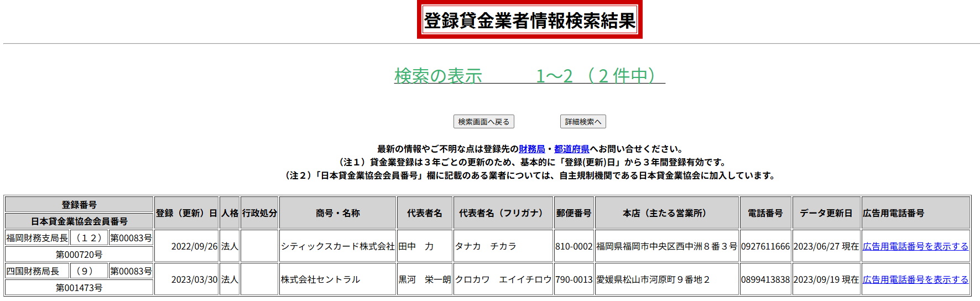Select the シティックスカード株式会社 name cell
980x301 pixels.
337,246
